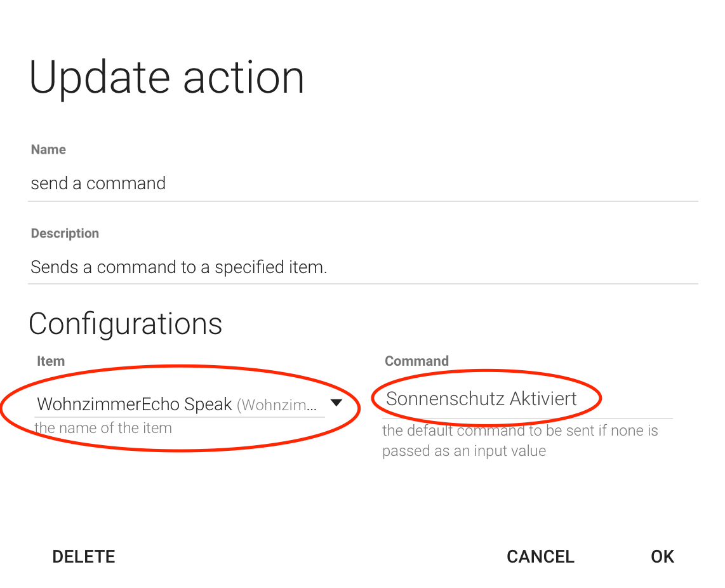Click the "Name" field label
The image size is (725, 588).
point(48,150)
